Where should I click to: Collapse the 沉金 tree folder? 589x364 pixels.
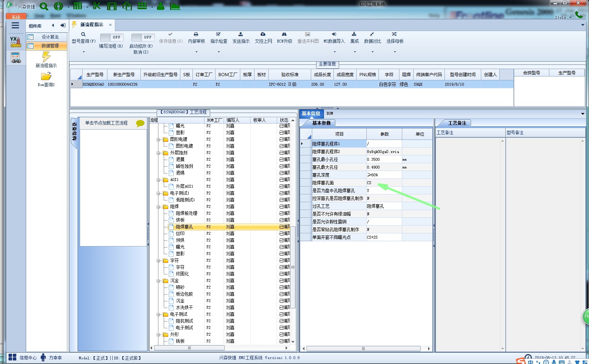[x=159, y=281]
